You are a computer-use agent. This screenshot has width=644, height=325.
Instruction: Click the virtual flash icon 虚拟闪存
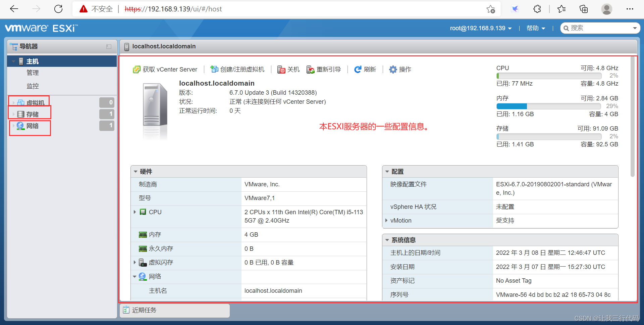pos(143,263)
